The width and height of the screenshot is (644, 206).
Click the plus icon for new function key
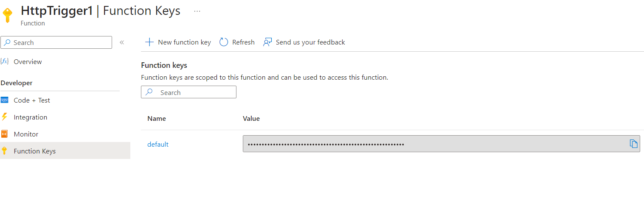coord(149,42)
